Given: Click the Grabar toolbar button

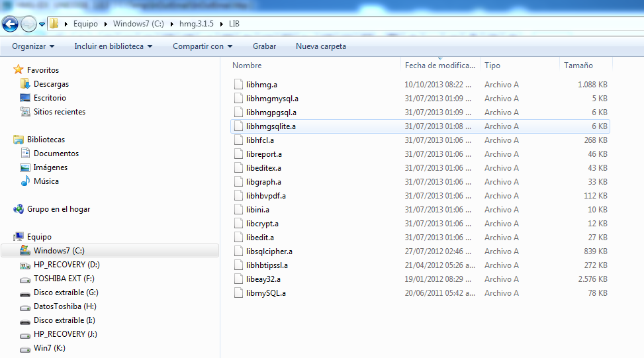Looking at the screenshot, I should (x=264, y=46).
